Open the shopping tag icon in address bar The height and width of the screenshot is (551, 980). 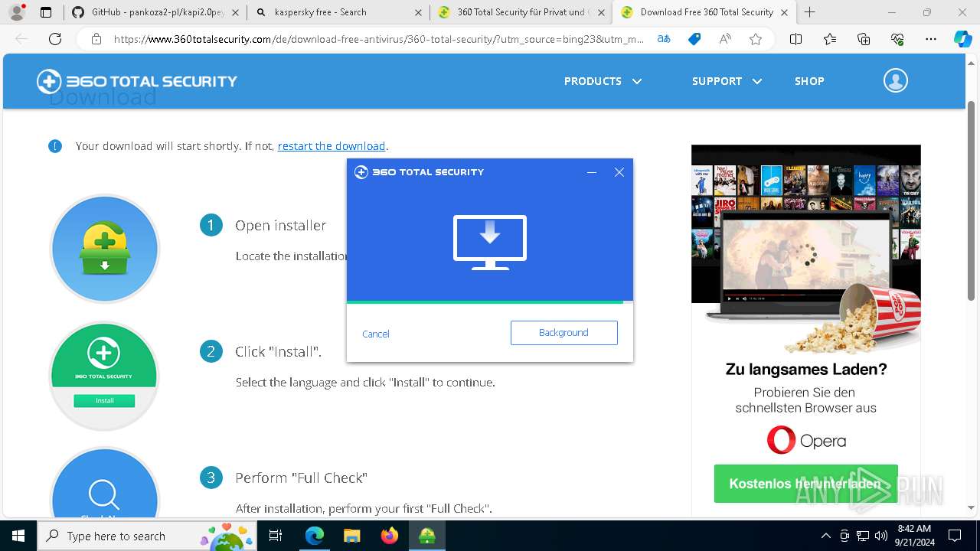coord(694,39)
